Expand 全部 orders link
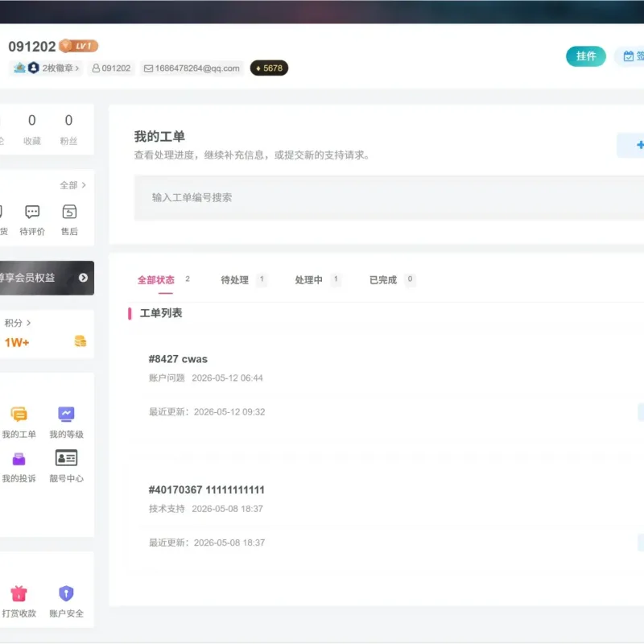This screenshot has width=644, height=644. click(72, 185)
